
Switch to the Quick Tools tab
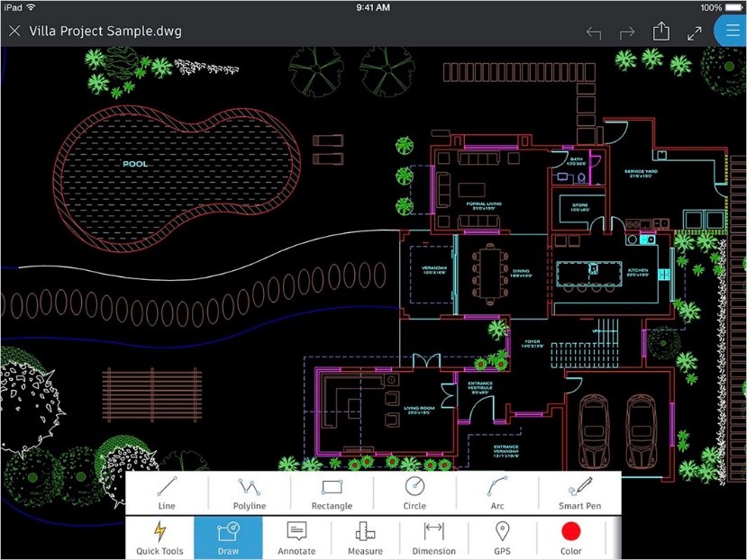pos(159,537)
